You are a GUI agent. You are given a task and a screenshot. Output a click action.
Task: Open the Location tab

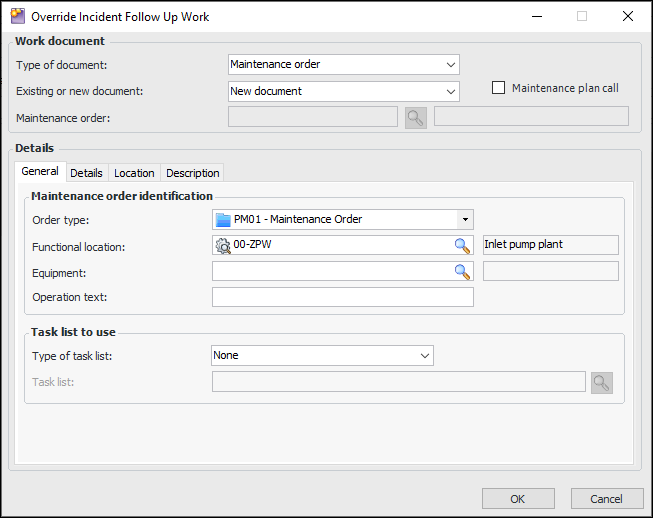point(134,173)
